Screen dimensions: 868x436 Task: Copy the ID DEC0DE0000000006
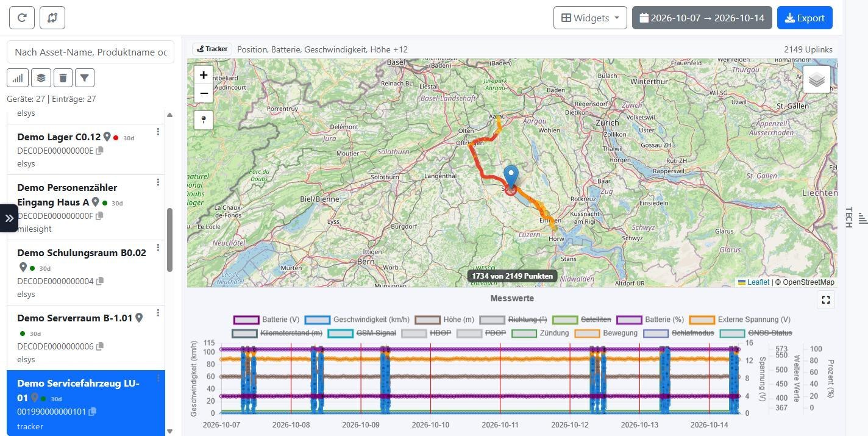pyautogui.click(x=99, y=346)
